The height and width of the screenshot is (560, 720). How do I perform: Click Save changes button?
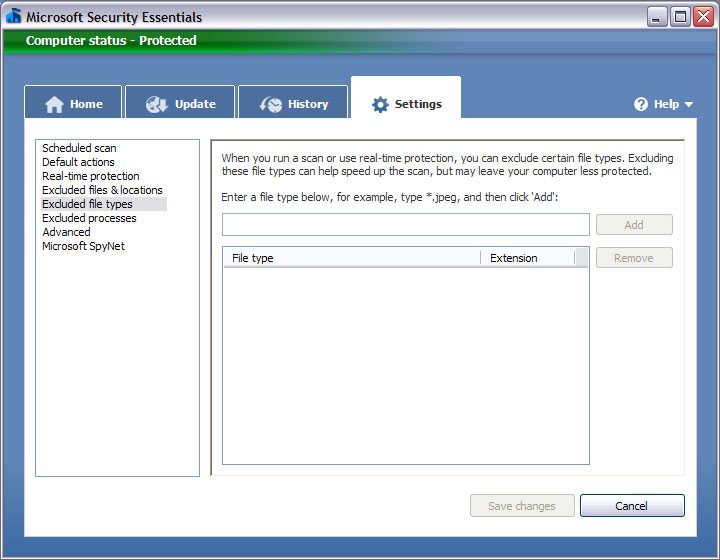point(522,506)
